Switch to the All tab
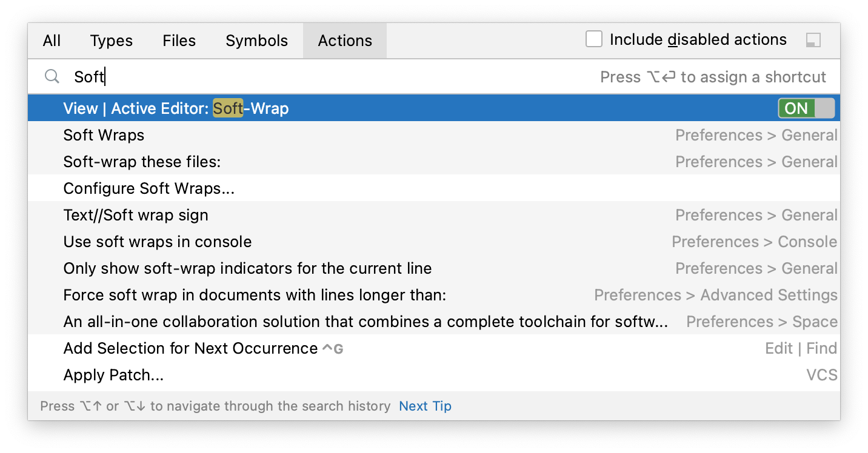Screen dimensions: 868x453 [52, 41]
